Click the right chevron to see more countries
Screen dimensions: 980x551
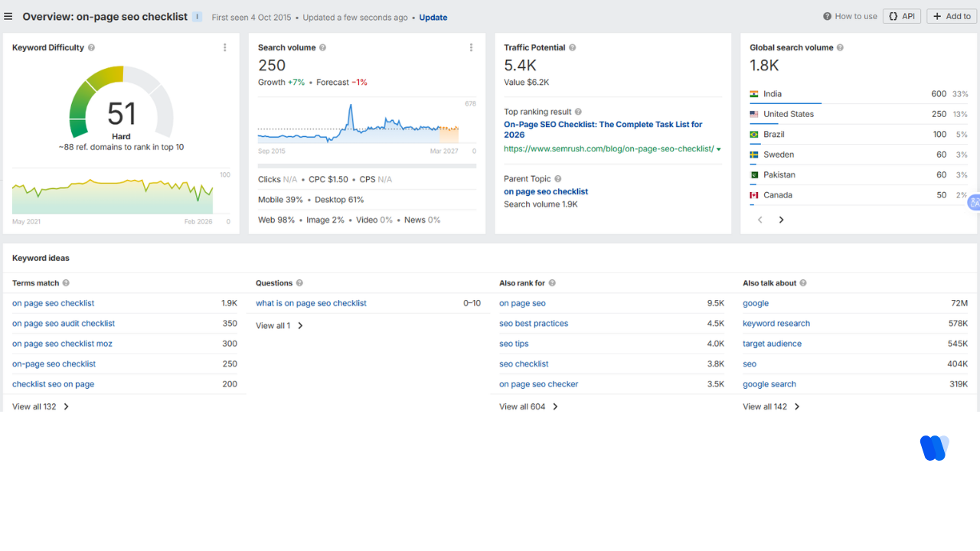click(781, 220)
